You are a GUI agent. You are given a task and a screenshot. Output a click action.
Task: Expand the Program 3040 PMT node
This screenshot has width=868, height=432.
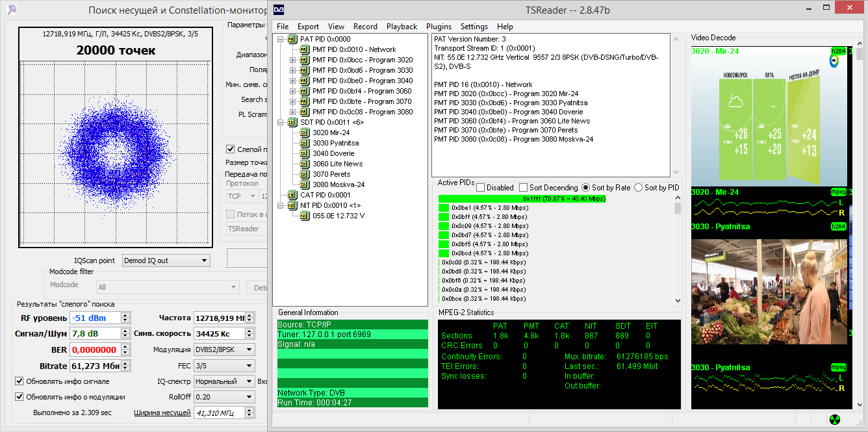tap(292, 81)
